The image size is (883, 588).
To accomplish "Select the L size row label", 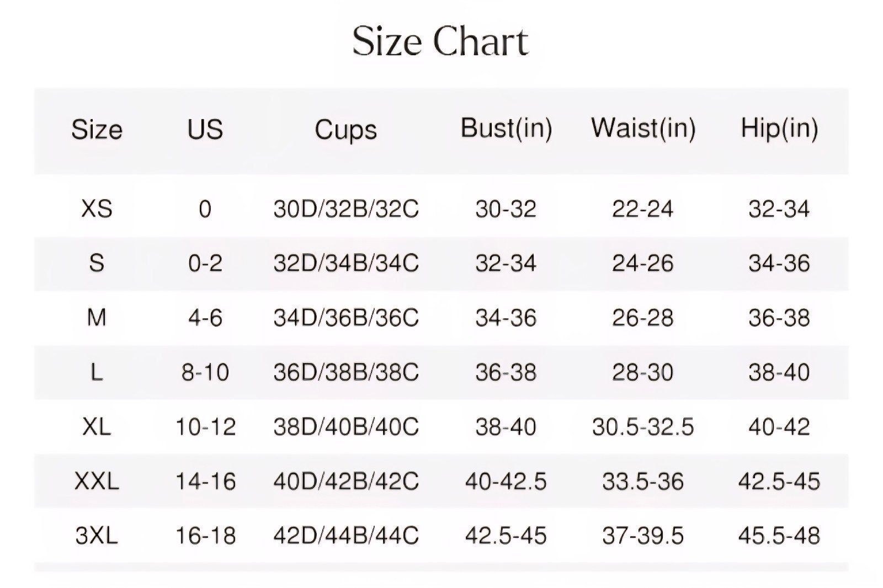I will tap(97, 372).
